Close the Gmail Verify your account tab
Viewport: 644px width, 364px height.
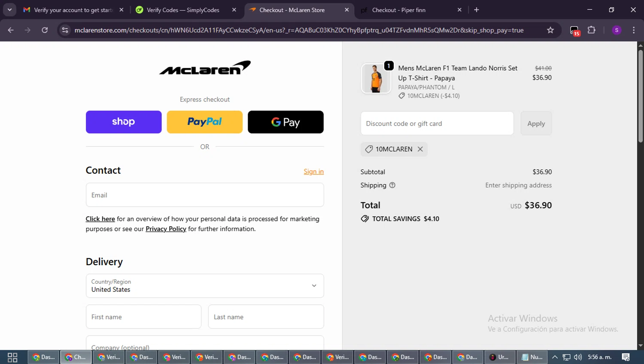coord(122,10)
